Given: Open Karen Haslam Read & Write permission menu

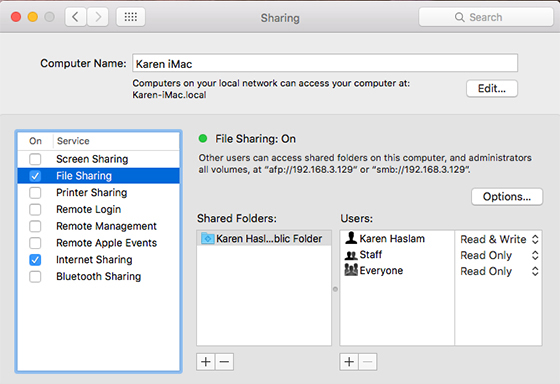Looking at the screenshot, I should [499, 239].
